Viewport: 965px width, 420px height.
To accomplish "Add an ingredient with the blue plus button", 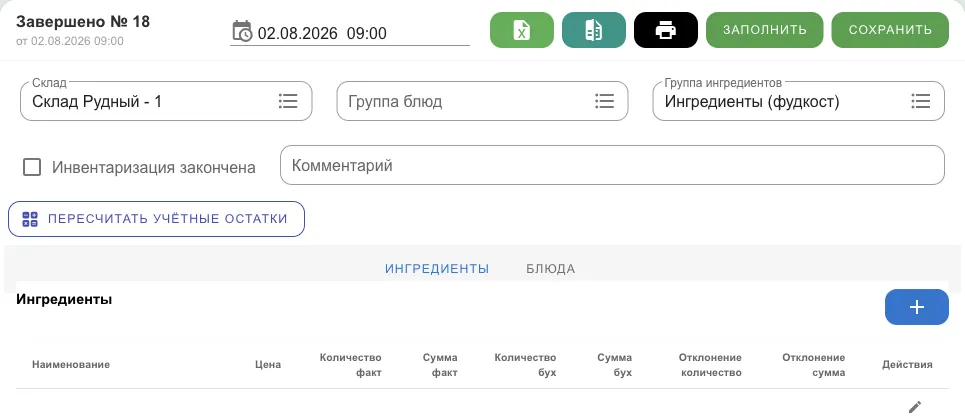I will click(917, 307).
